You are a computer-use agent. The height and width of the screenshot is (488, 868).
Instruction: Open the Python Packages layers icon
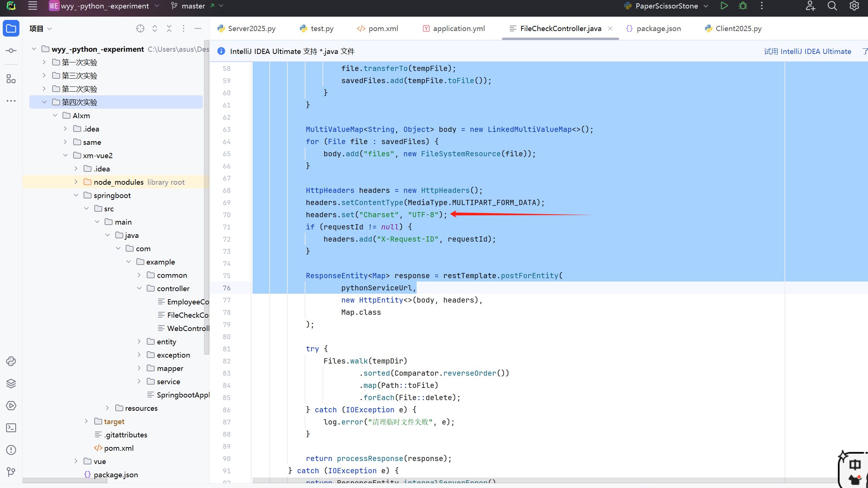pos(11,383)
